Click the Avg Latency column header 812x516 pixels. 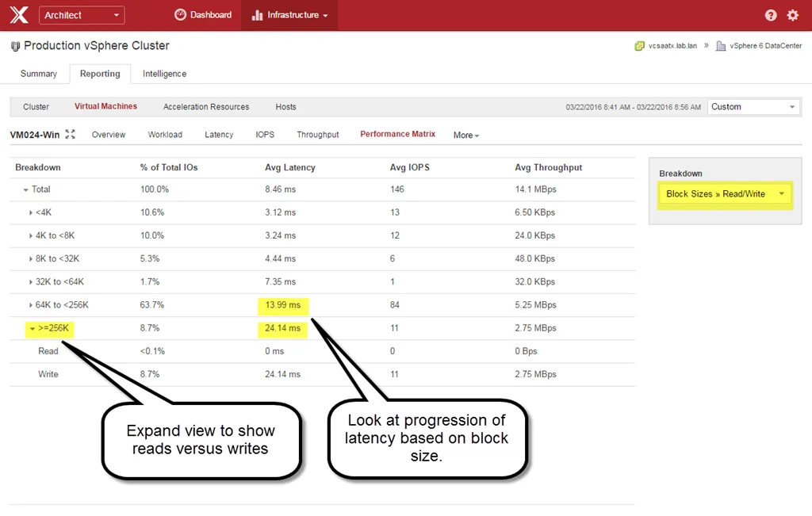click(290, 167)
